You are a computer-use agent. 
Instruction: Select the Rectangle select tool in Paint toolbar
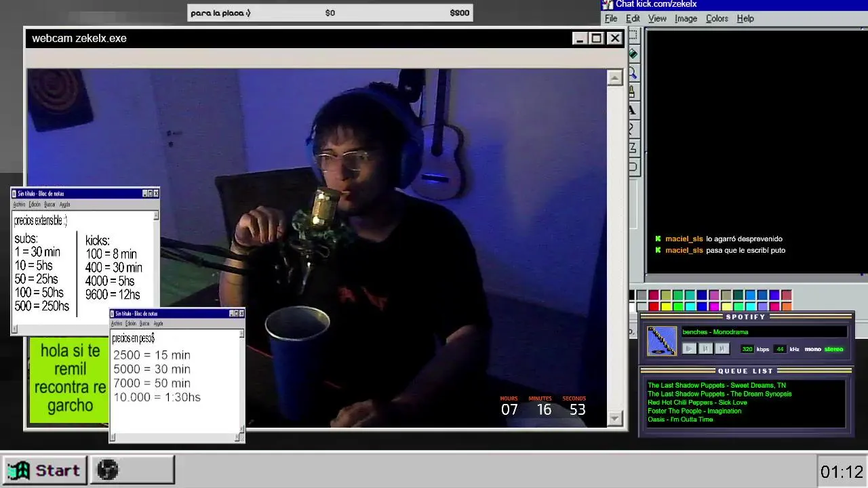[x=633, y=35]
